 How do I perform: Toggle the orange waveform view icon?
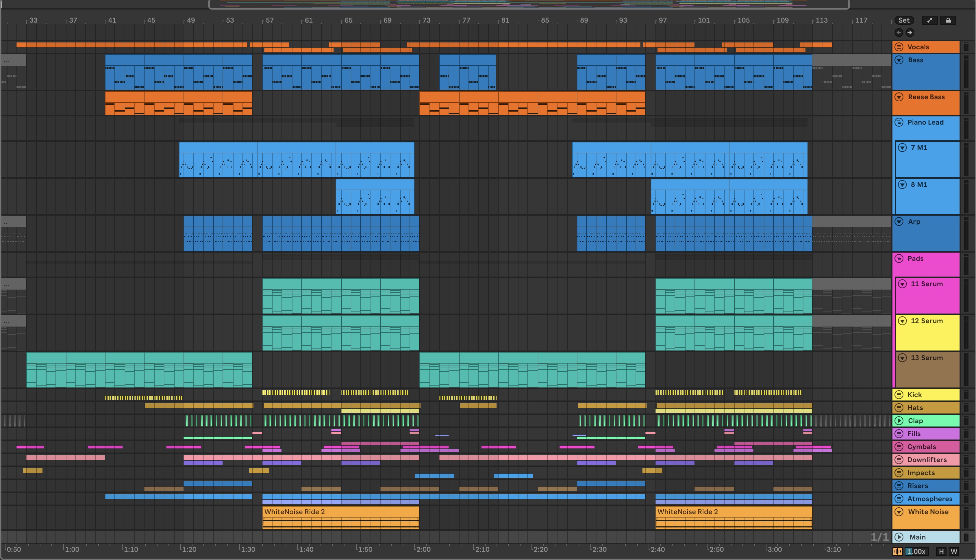coord(897,551)
